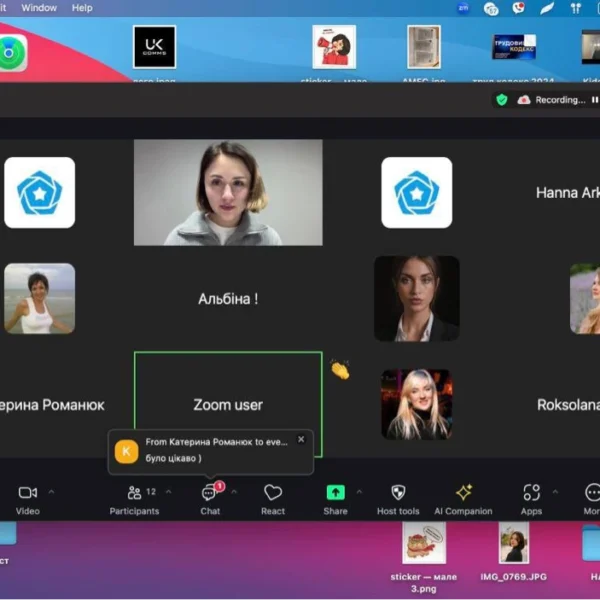The image size is (600, 600).
Task: Open Host tools shield icon
Action: tap(398, 495)
